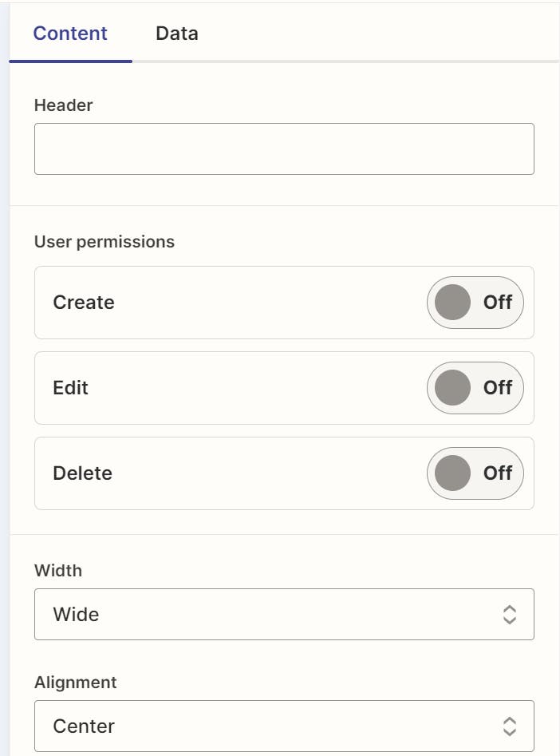The image size is (560, 756).
Task: Click the Off text in Delete switch
Action: point(498,473)
